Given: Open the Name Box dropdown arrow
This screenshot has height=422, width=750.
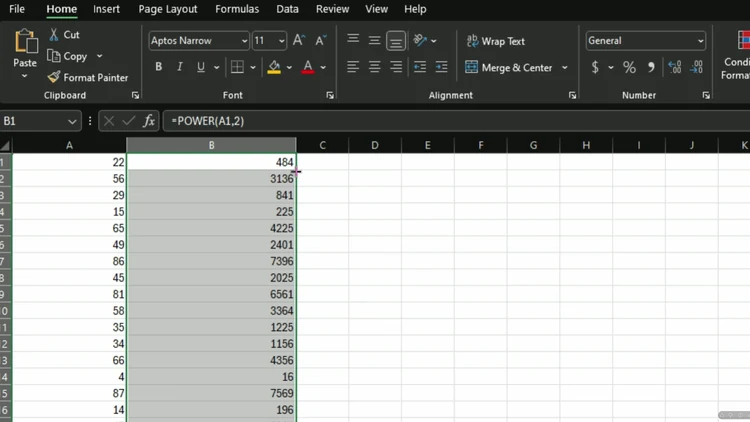Looking at the screenshot, I should click(x=72, y=122).
